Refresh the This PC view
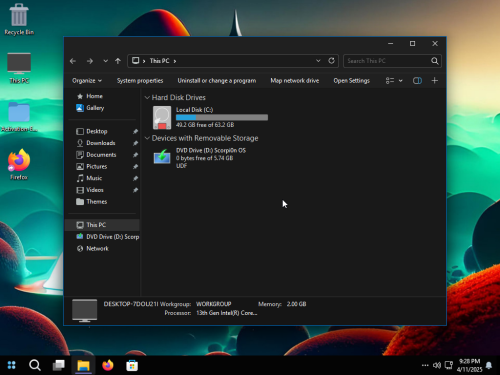The image size is (500, 375). tap(331, 61)
